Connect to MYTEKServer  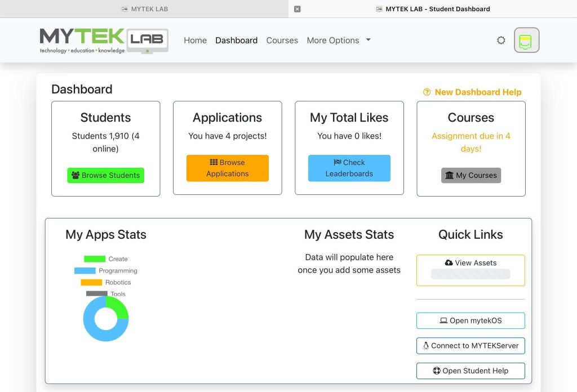(x=471, y=346)
